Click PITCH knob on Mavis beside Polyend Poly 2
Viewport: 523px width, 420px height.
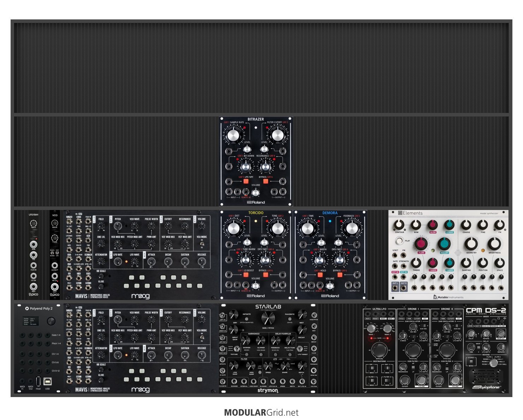click(x=118, y=319)
